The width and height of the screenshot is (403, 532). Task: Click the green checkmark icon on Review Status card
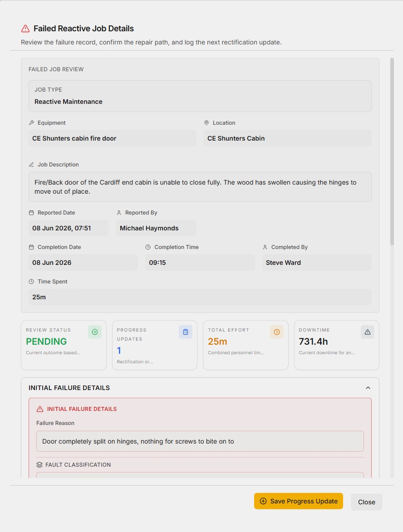95,332
